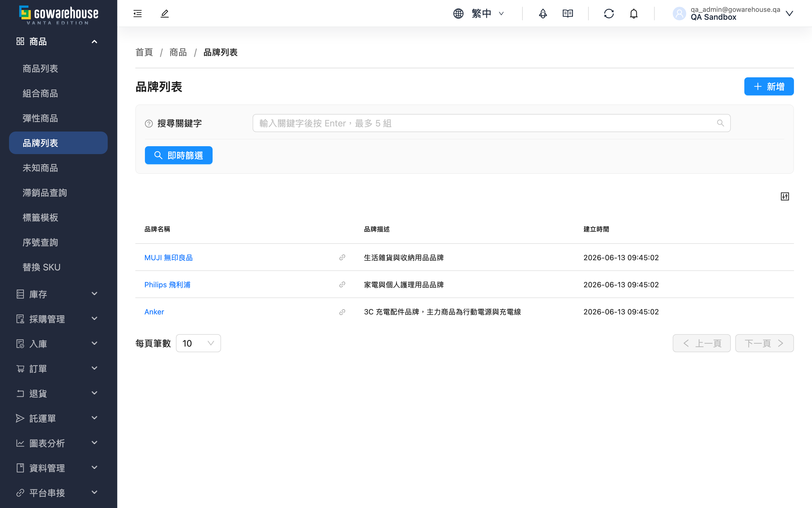Click the 品牌描述 column header
The height and width of the screenshot is (508, 812).
click(x=376, y=229)
